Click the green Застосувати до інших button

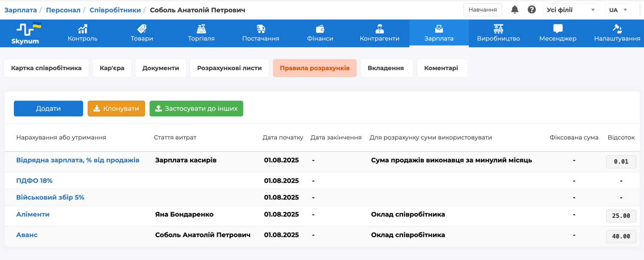196,109
